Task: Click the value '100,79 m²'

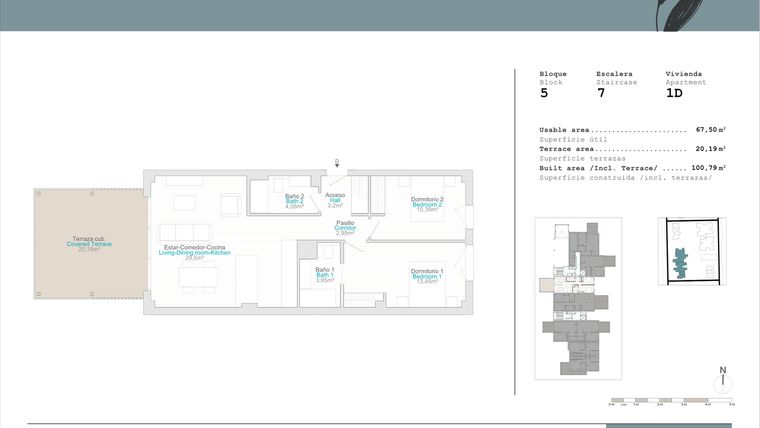Action: [709, 168]
